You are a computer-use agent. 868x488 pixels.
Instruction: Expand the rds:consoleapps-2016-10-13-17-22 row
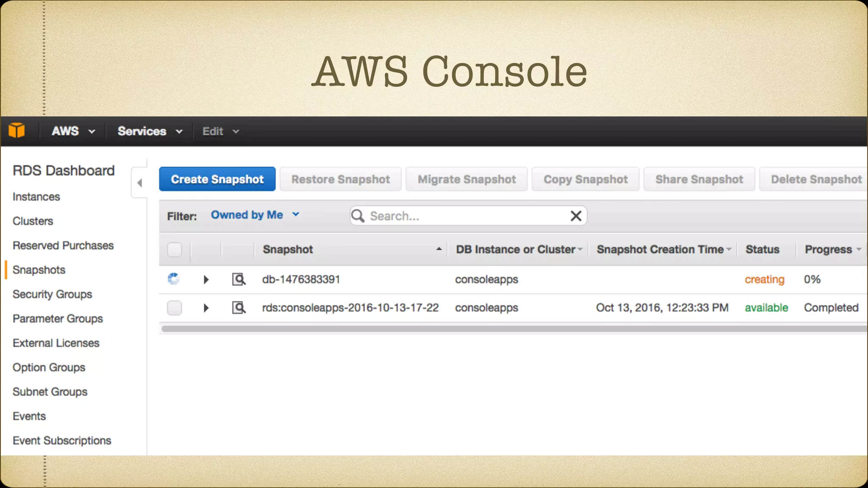click(206, 308)
